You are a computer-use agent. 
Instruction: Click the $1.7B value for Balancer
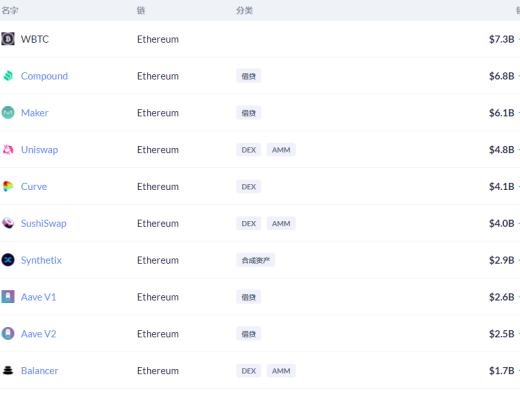pos(502,371)
